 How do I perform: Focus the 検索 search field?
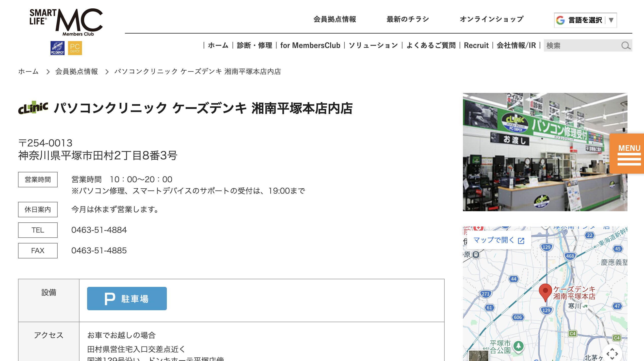pos(583,46)
